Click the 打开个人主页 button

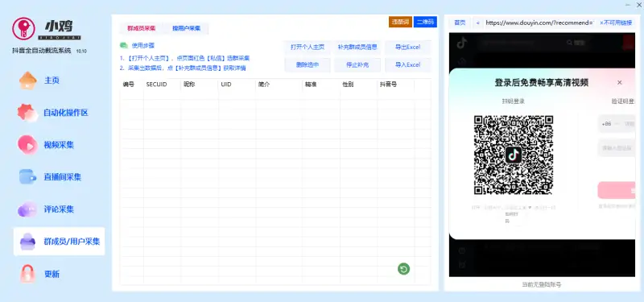pyautogui.click(x=308, y=48)
